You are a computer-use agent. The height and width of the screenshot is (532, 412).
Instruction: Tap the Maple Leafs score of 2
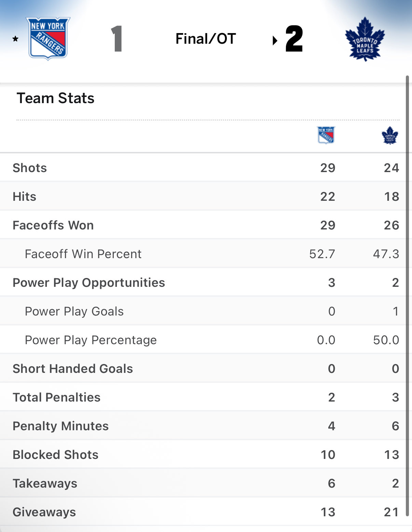pos(294,39)
